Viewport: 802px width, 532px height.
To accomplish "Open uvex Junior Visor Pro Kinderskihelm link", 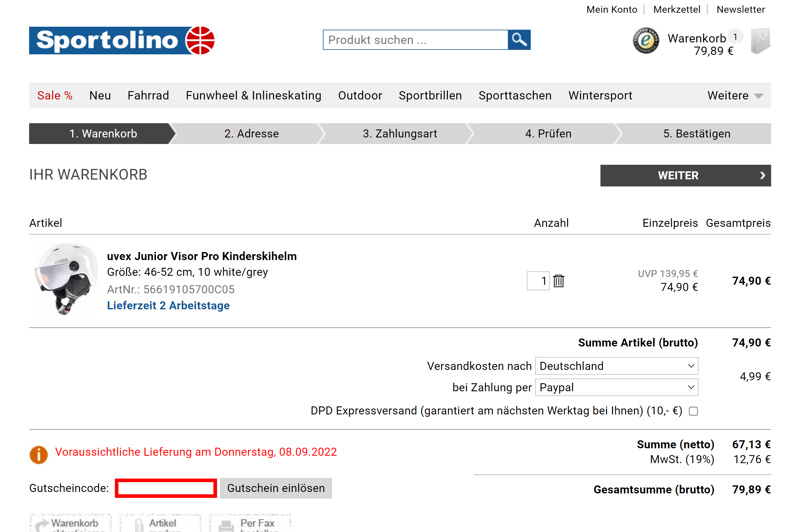I will tap(202, 256).
